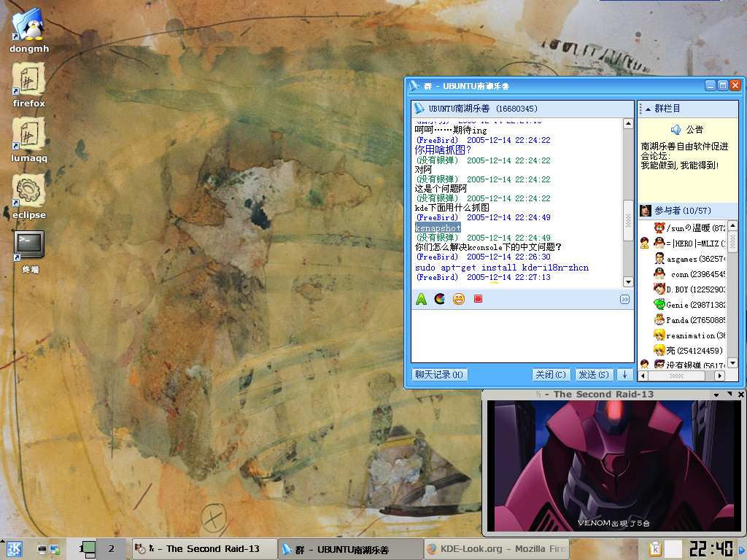The image size is (747, 560).
Task: Open the send options down-arrow dropdown
Action: [x=624, y=375]
